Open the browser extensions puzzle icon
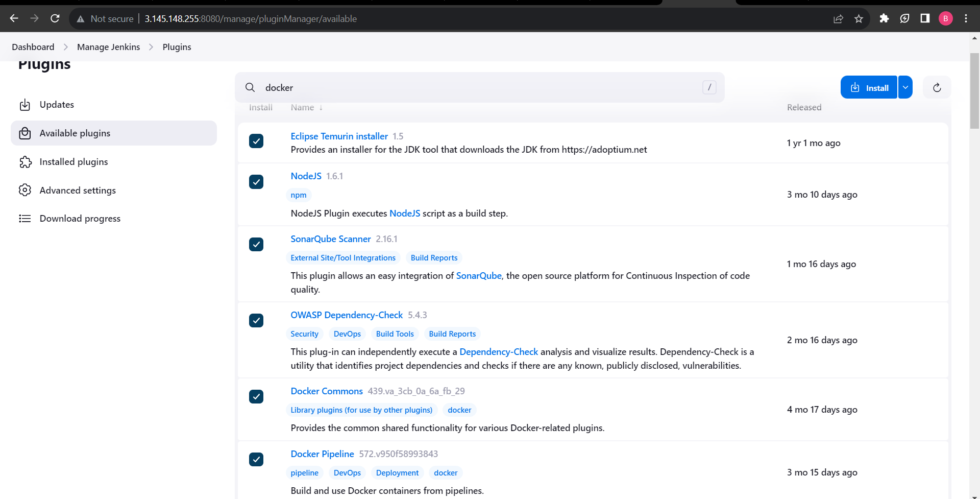Screen dimensions: 980x499 coord(884,18)
